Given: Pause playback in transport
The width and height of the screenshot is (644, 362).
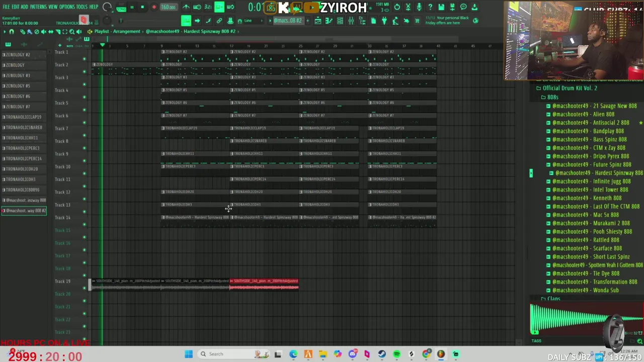Looking at the screenshot, I should tap(132, 8).
